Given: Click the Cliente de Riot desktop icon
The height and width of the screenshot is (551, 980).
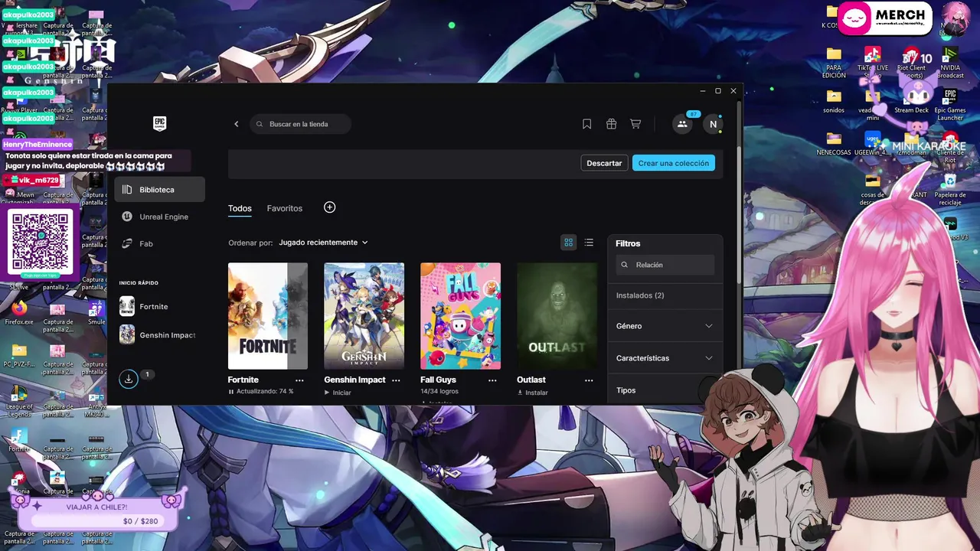Looking at the screenshot, I should tap(950, 147).
